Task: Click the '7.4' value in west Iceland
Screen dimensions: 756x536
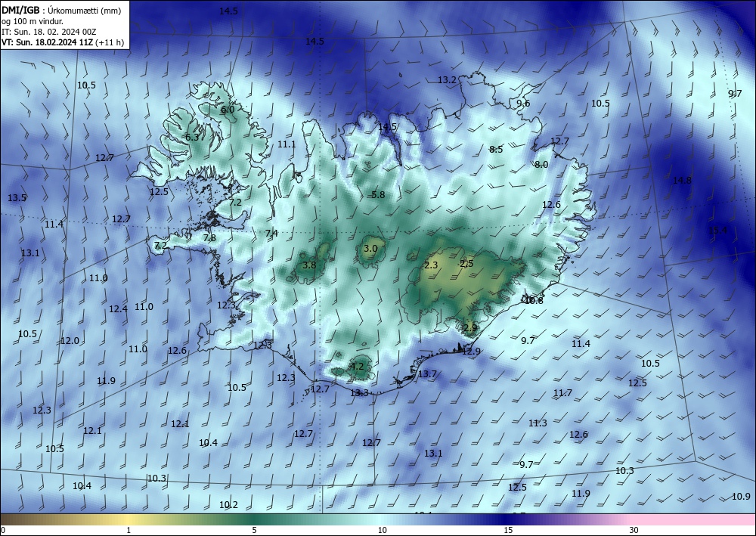Action: (271, 234)
